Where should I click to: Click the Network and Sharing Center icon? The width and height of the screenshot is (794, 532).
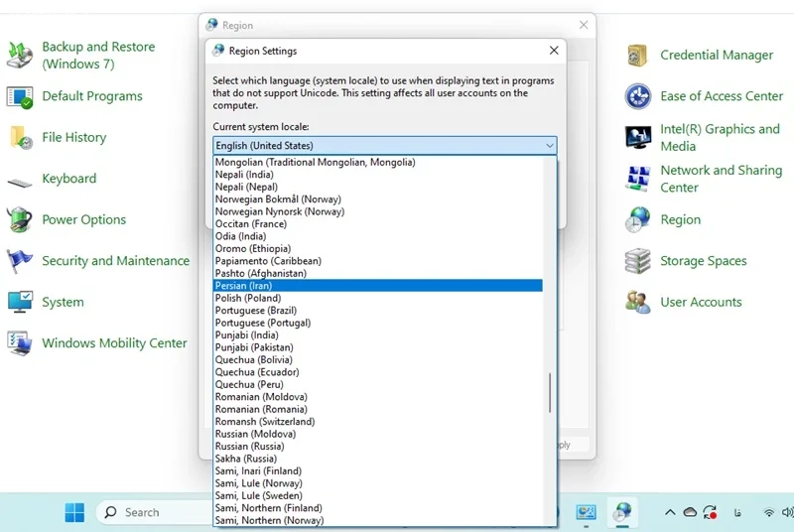tap(638, 179)
